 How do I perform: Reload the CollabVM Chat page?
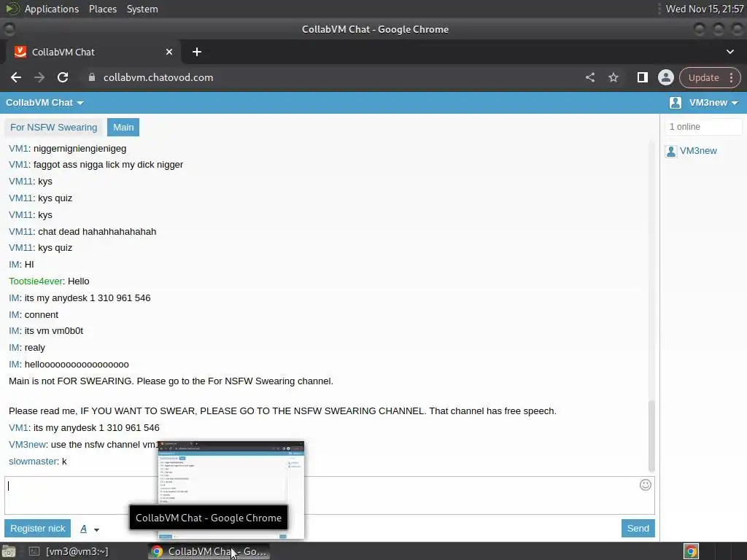[x=63, y=77]
